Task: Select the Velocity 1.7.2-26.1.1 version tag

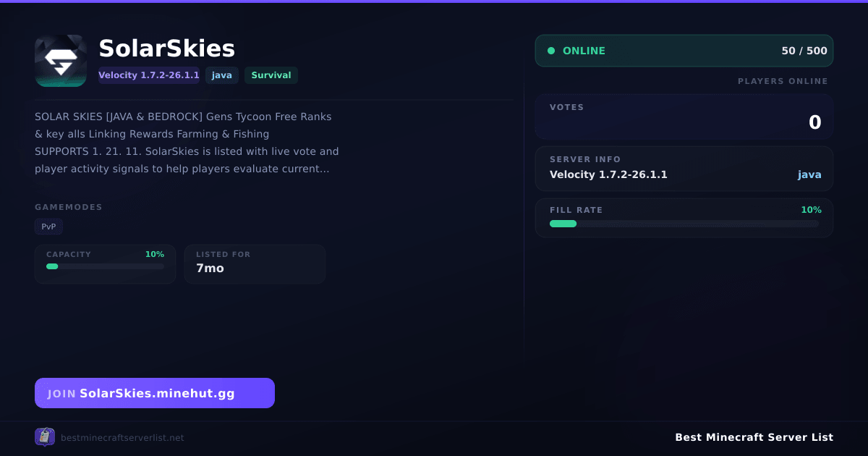Action: pyautogui.click(x=149, y=75)
